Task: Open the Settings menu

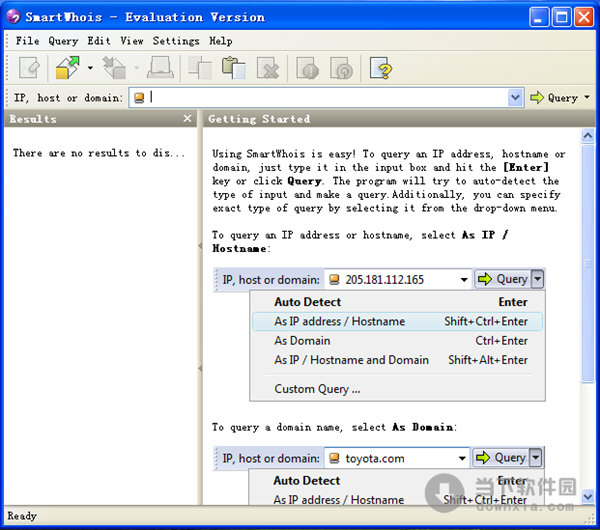Action: pos(176,41)
